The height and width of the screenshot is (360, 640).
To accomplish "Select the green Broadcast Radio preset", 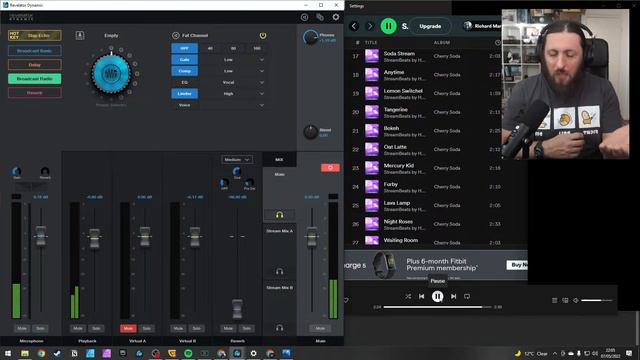I will 35,78.
